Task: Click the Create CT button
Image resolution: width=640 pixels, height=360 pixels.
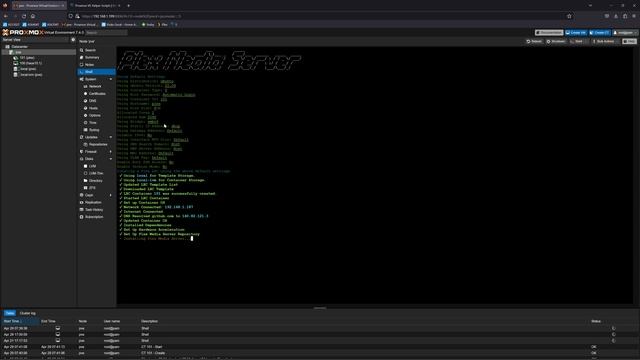Action: coord(600,32)
